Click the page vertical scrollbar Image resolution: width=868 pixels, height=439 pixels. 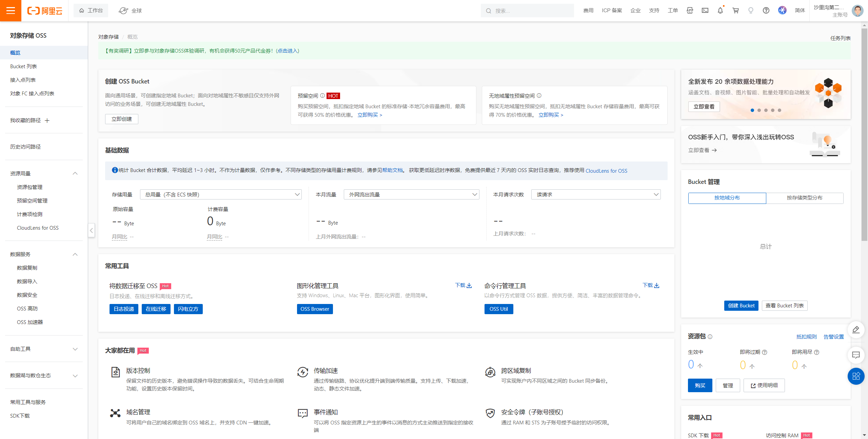click(864, 136)
